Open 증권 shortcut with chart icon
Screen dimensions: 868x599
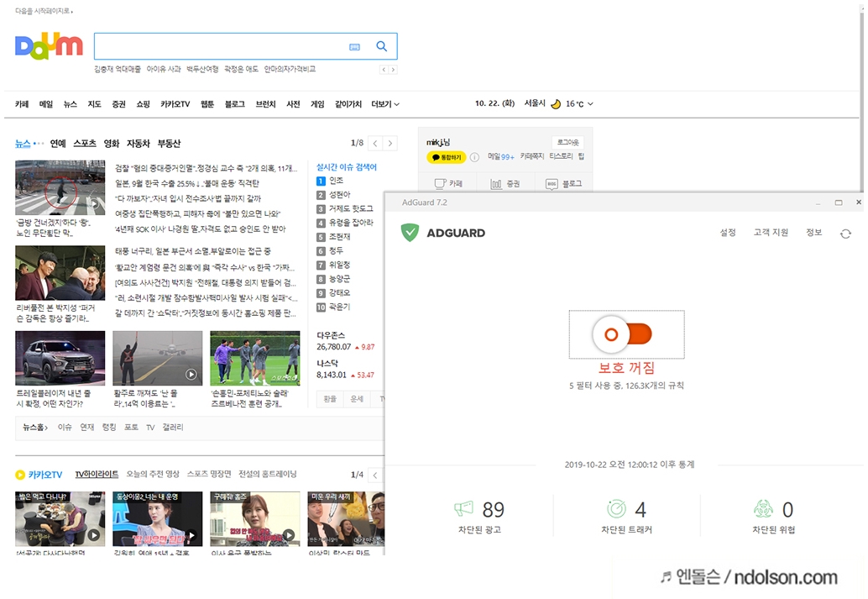505,183
